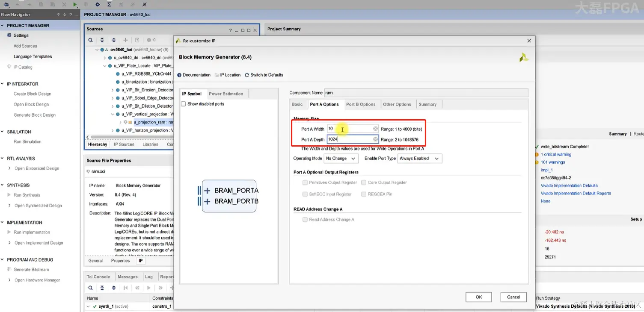The image size is (644, 312).
Task: Click the Run Implementation play icon
Action: pyautogui.click(x=9, y=232)
